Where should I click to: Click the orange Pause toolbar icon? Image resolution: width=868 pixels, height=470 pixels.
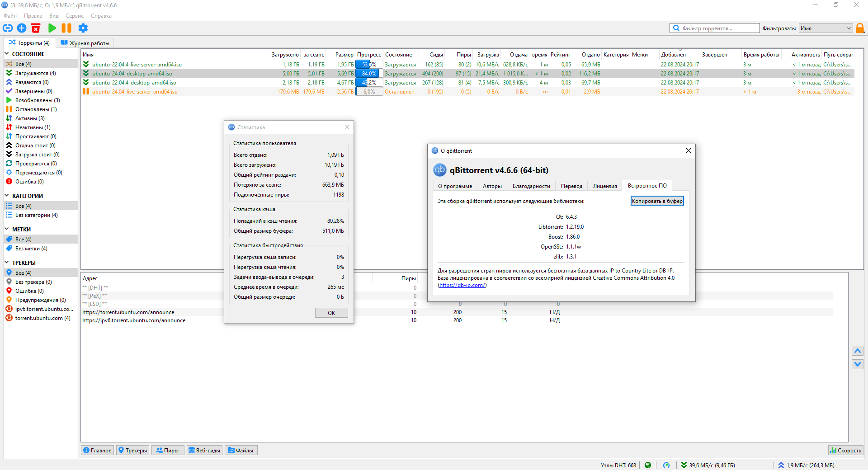tap(66, 28)
